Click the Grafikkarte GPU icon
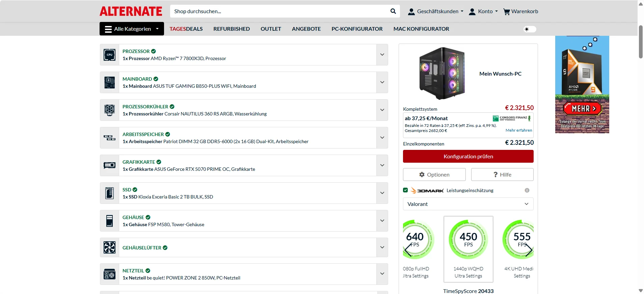Viewport: 644px width, 294px height. pyautogui.click(x=110, y=165)
